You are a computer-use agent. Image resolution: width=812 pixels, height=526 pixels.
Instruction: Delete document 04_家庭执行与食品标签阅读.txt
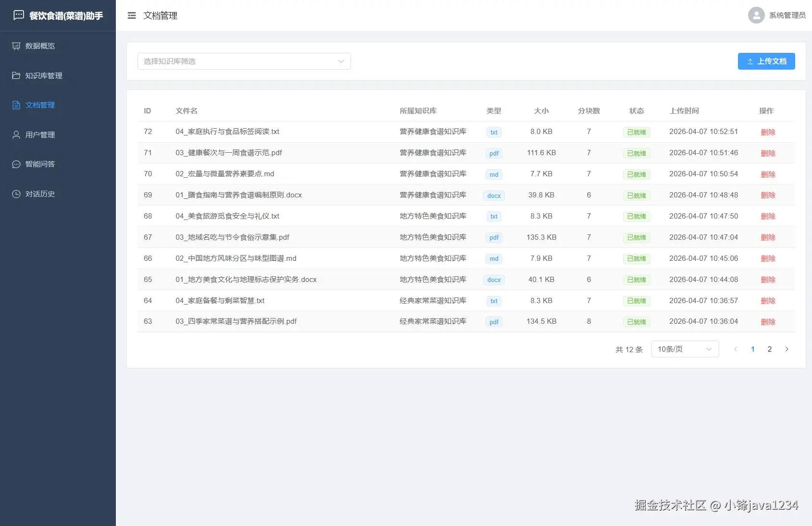(768, 132)
